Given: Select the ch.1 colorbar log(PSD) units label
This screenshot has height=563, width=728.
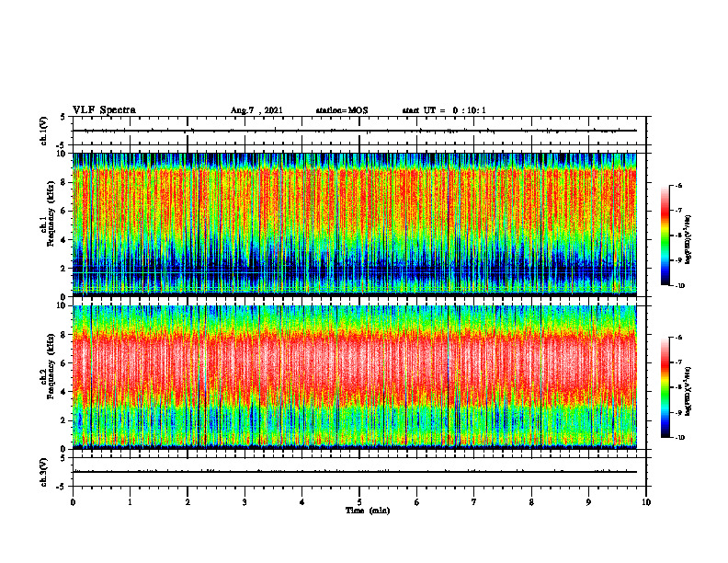Looking at the screenshot, I should tap(688, 240).
